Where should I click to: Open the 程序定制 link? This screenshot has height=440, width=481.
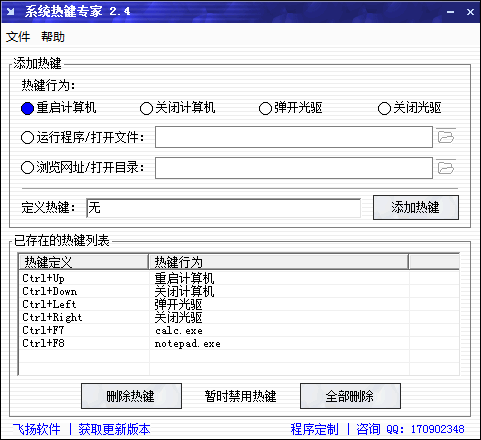(x=314, y=429)
